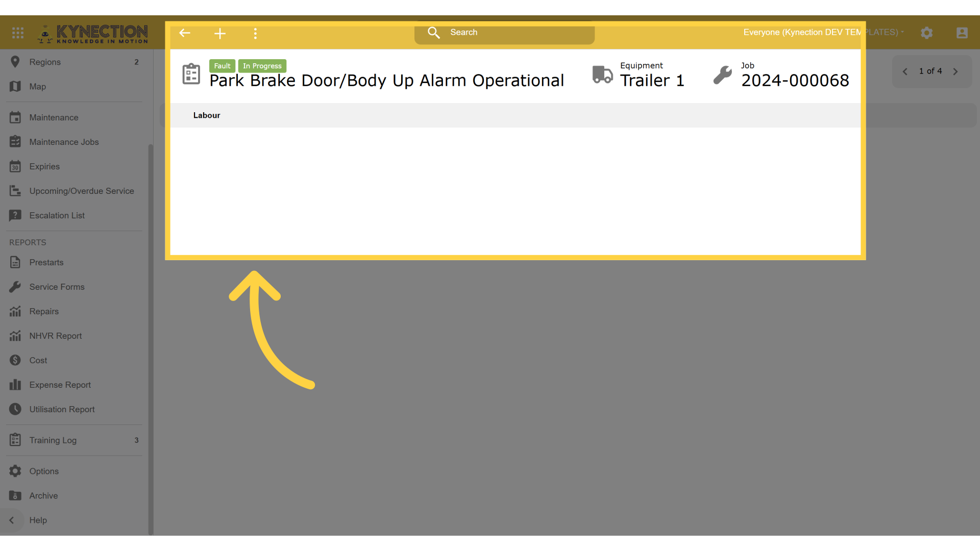Click the Equipment truck icon
Image resolution: width=980 pixels, height=551 pixels.
point(602,74)
